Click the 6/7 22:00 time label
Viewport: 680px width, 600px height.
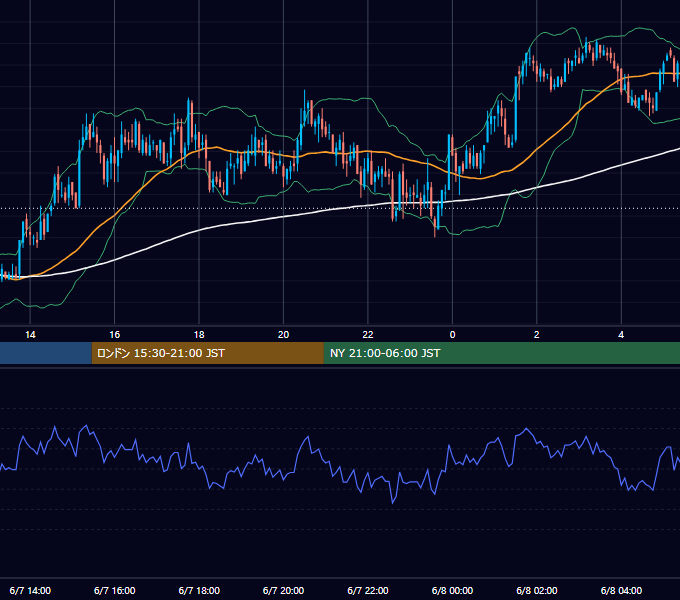click(368, 590)
